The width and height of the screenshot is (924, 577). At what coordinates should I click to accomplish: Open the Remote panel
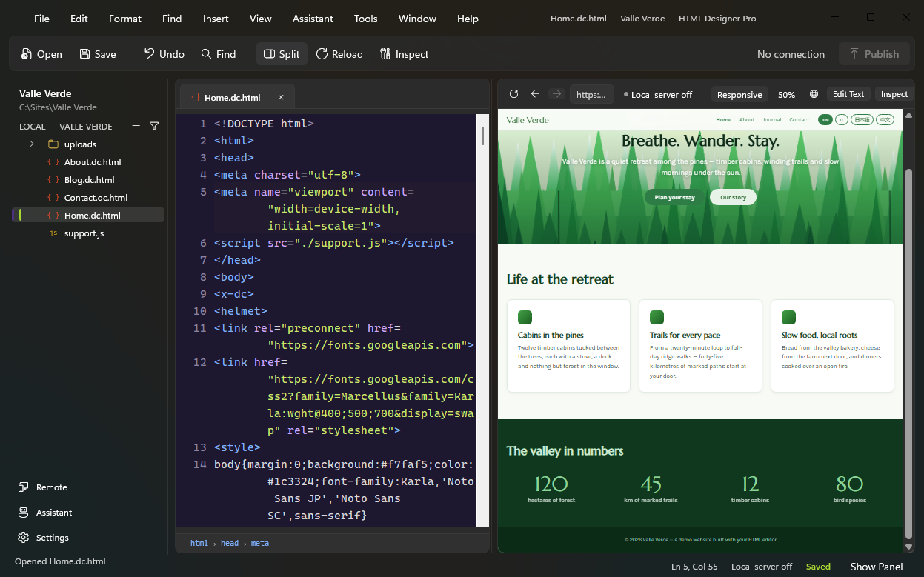[x=43, y=487]
